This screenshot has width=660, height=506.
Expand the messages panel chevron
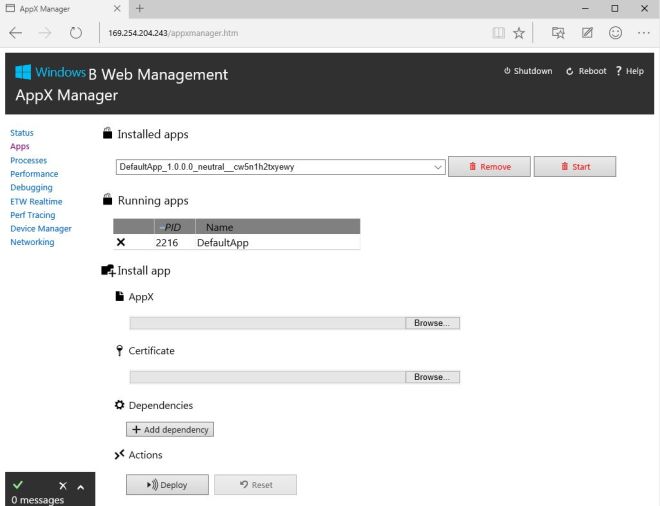click(81, 486)
